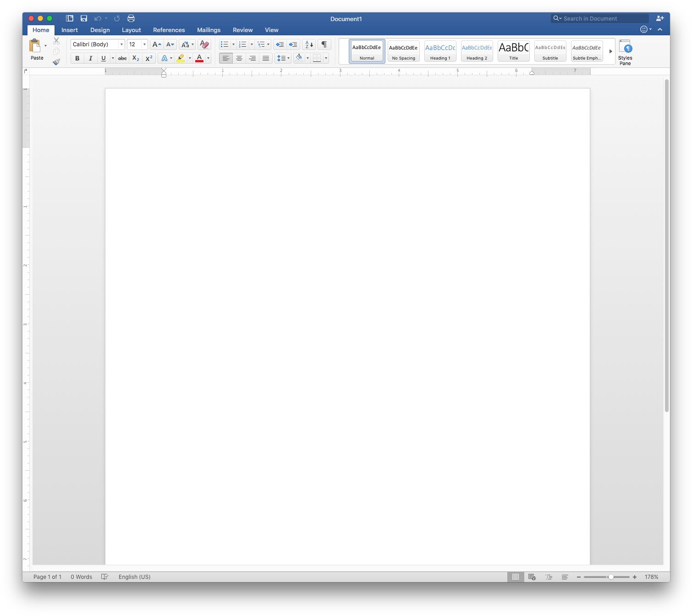This screenshot has width=692, height=616.
Task: Toggle justified text alignment
Action: [x=266, y=58]
